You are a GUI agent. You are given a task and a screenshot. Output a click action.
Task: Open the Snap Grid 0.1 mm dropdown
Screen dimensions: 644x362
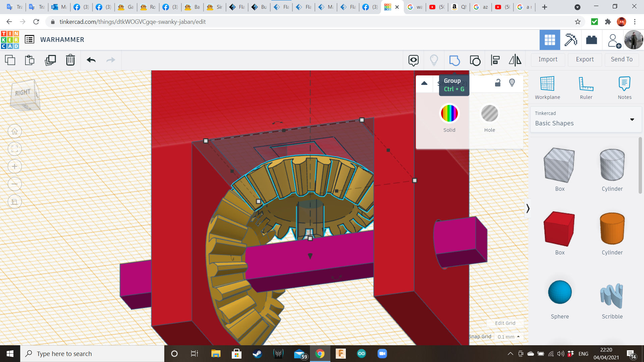tap(508, 337)
